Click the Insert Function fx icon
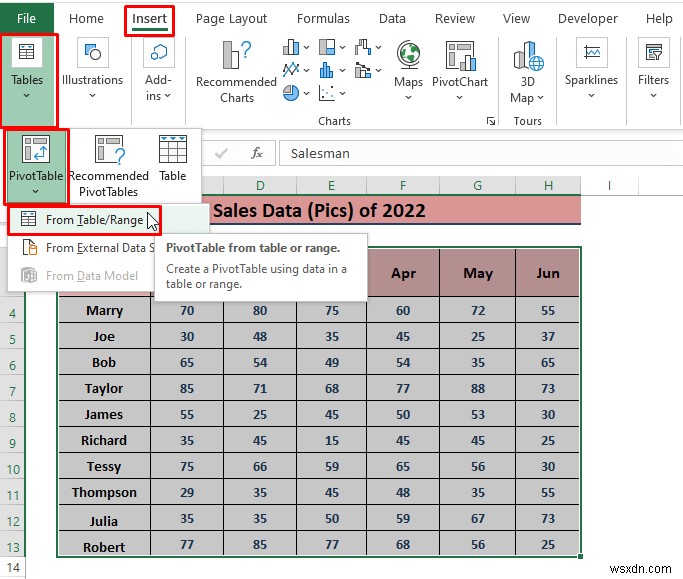 [x=257, y=153]
